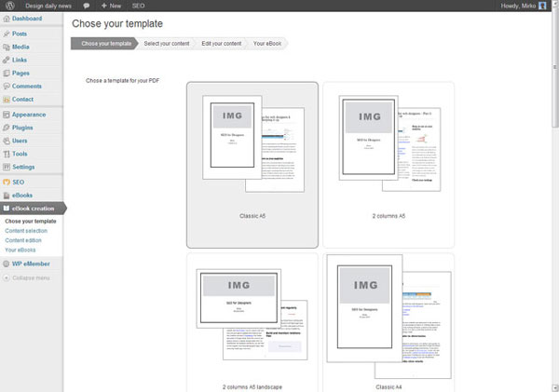Click the WordPress logo icon
This screenshot has width=559, height=392.
(x=10, y=6)
